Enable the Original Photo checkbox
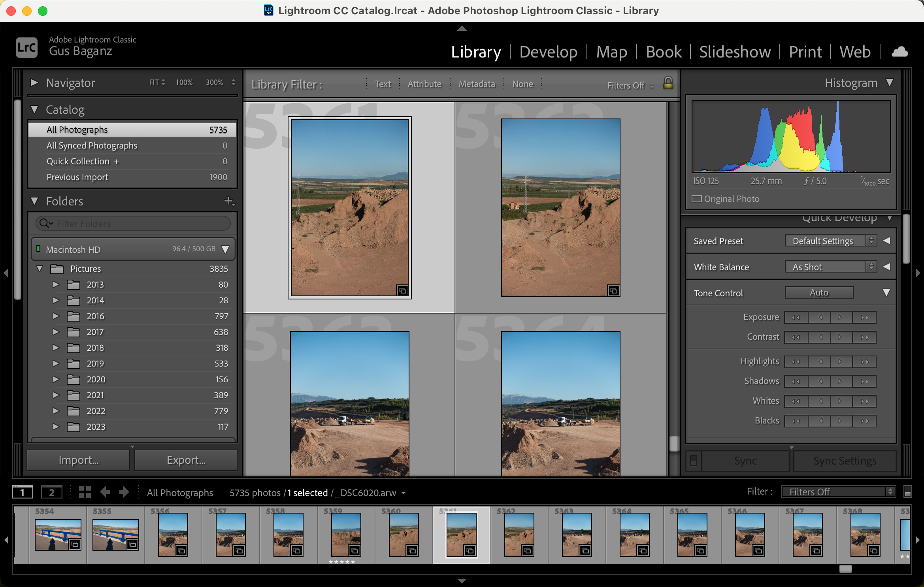The width and height of the screenshot is (924, 587). tap(697, 199)
